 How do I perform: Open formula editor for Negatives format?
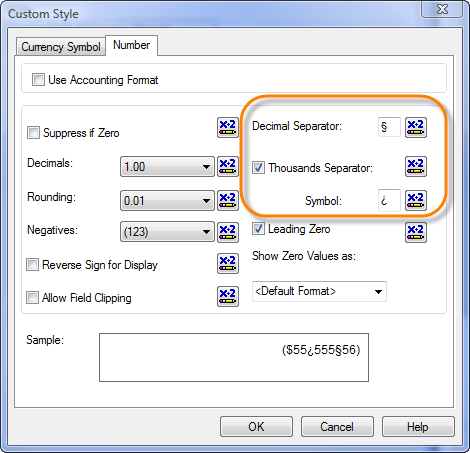(x=228, y=232)
